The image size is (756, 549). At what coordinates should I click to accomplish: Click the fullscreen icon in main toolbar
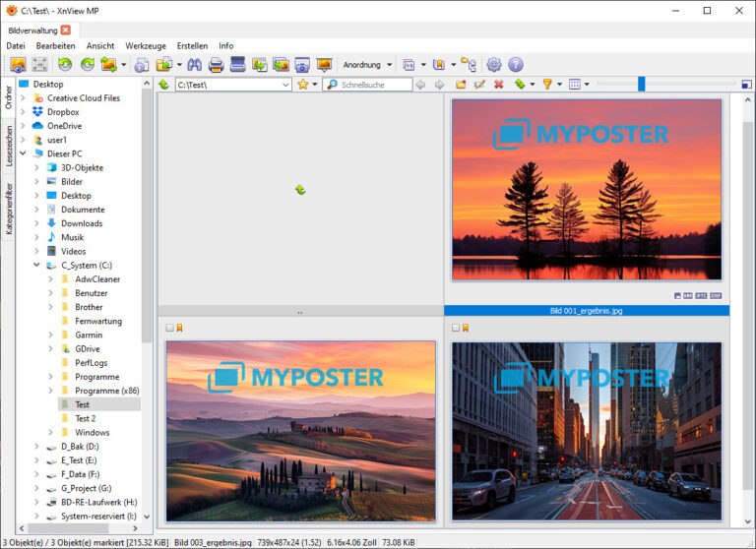39,65
